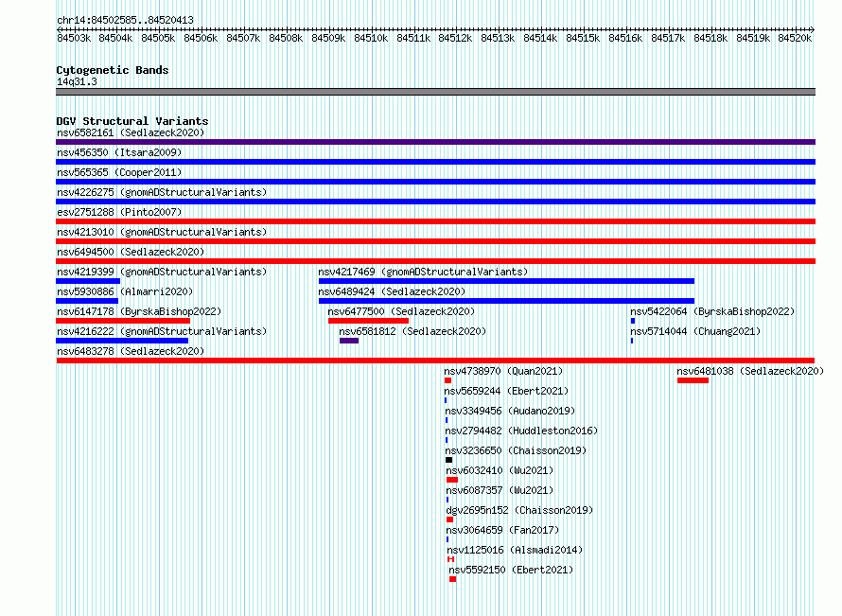
Task: Click the nsv6582161 (Sedlazeck2020) variant label
Action: click(131, 132)
